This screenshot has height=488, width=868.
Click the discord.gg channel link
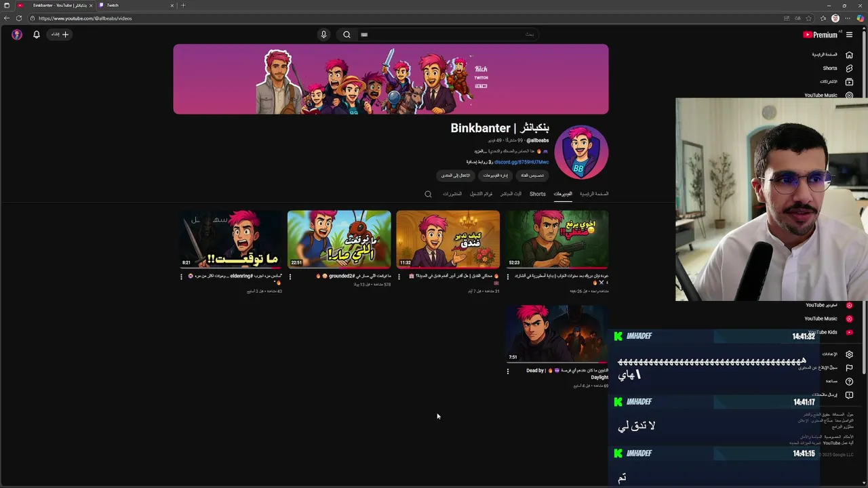click(x=521, y=162)
